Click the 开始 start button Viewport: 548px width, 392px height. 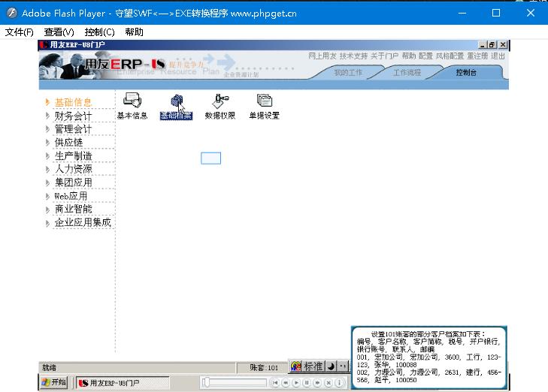53,382
